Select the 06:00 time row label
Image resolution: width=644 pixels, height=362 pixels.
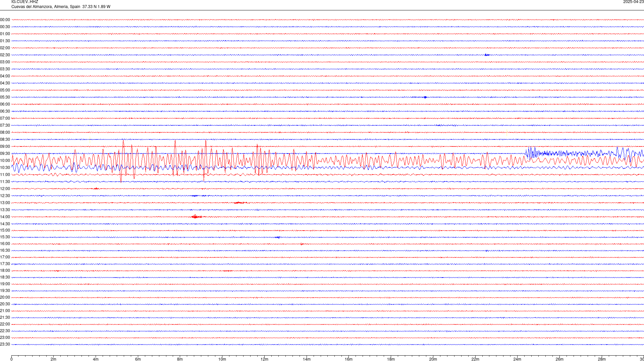(x=5, y=104)
